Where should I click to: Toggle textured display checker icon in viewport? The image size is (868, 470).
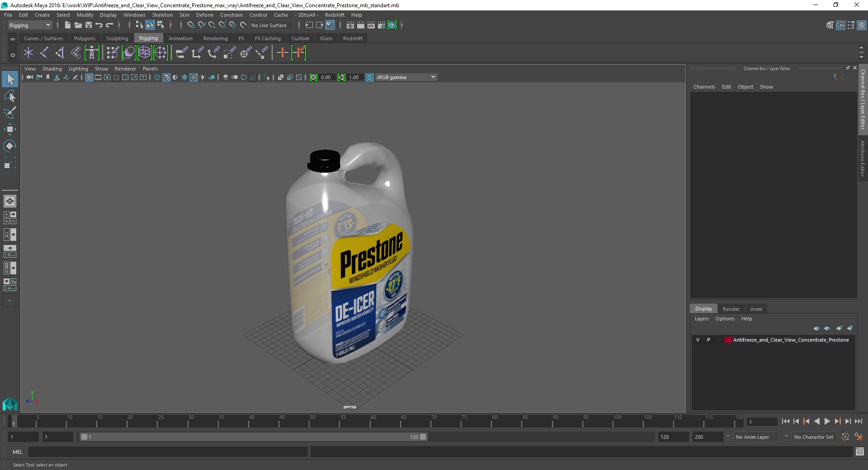click(x=193, y=77)
